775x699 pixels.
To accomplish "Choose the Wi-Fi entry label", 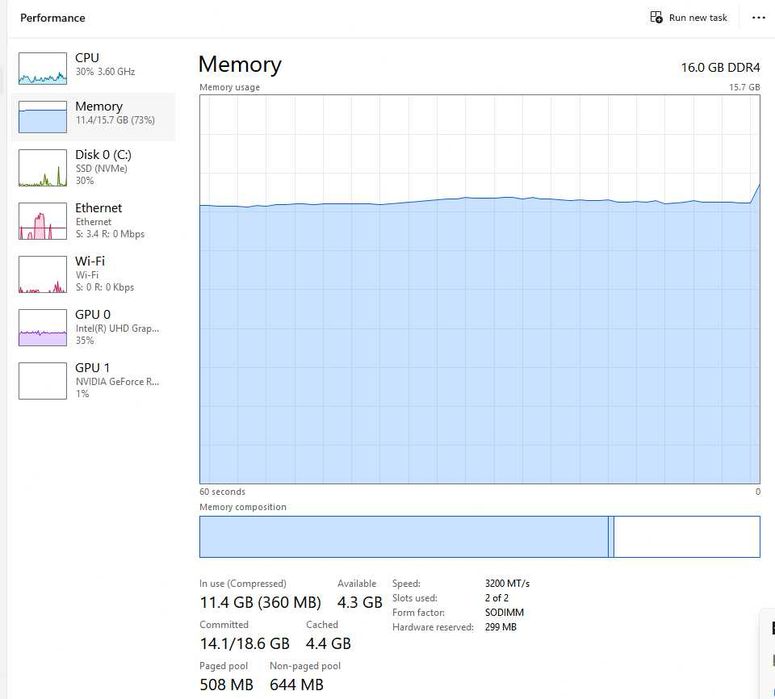I will (x=90, y=261).
